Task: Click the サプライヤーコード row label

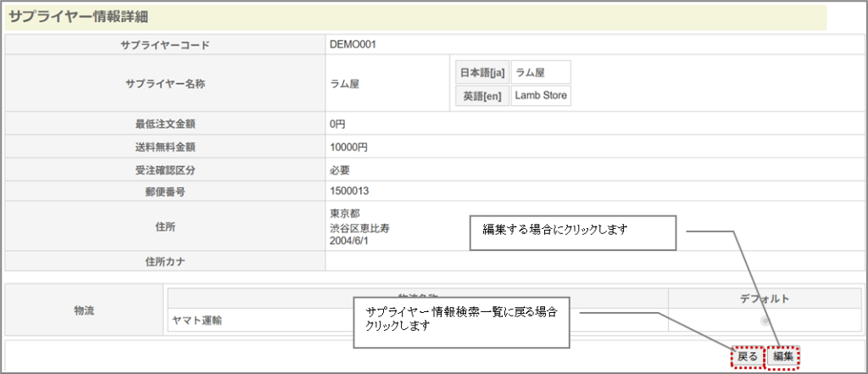Action: (165, 44)
